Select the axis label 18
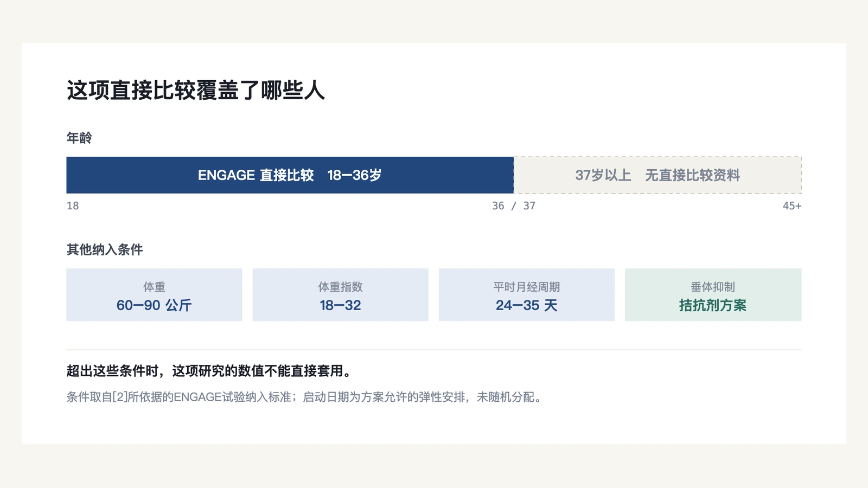This screenshot has width=868, height=488. tap(73, 206)
